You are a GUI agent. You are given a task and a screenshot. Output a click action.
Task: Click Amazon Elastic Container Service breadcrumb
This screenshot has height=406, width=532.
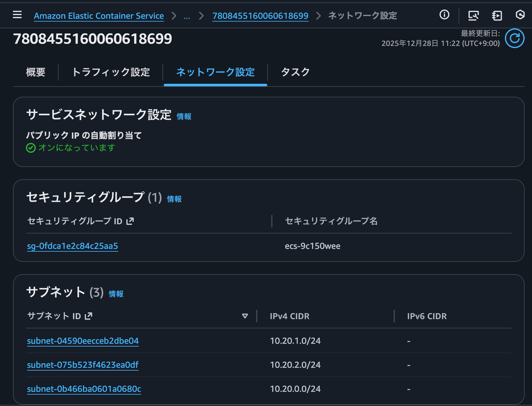(x=99, y=16)
